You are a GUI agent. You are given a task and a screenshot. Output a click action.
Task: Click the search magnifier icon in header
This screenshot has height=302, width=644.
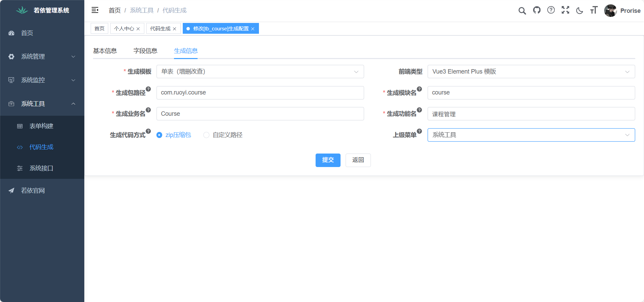click(x=522, y=11)
